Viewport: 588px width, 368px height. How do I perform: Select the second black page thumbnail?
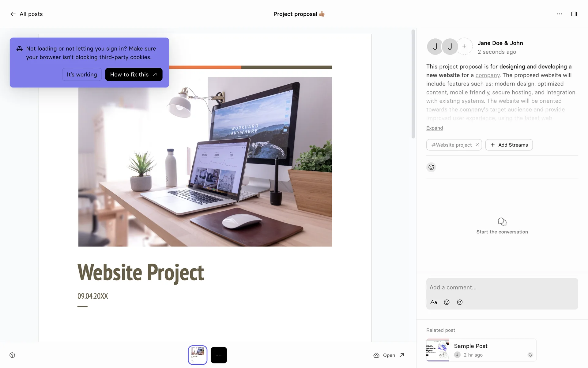(219, 355)
